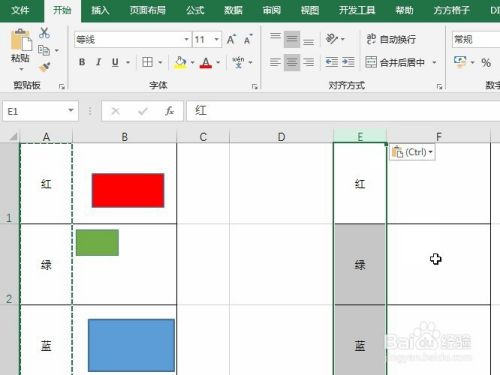The width and height of the screenshot is (500, 375).
Task: Switch to 视图 View tab
Action: point(310,10)
